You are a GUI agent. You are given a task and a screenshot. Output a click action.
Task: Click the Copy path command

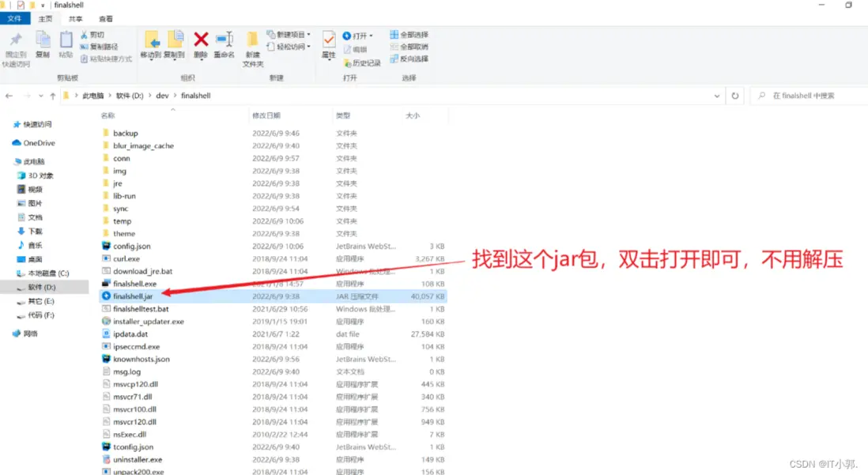pos(99,47)
